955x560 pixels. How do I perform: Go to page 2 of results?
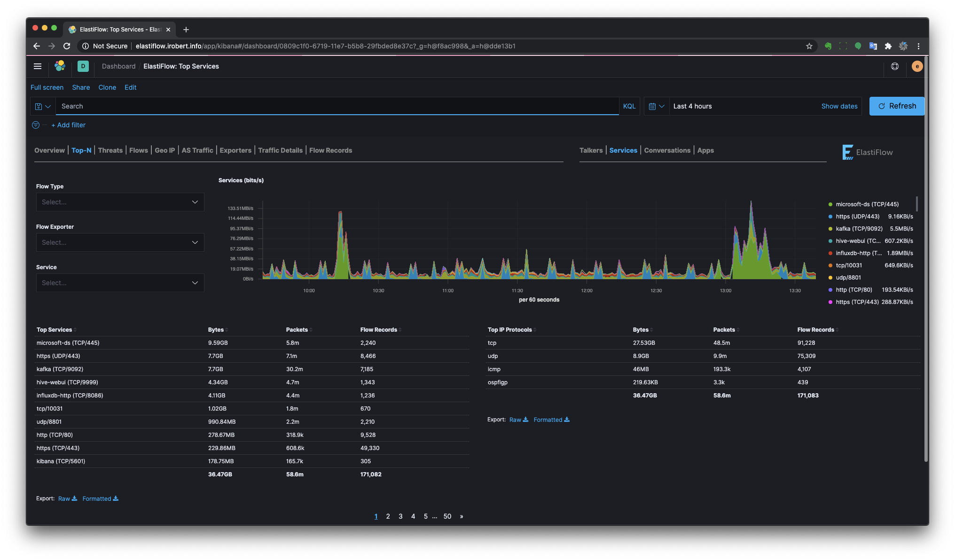[388, 516]
